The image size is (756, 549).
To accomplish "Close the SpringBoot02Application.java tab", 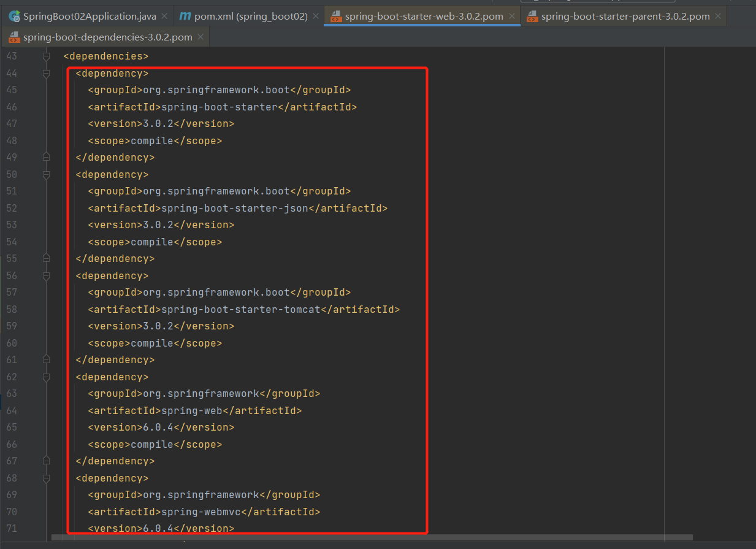I will point(164,17).
